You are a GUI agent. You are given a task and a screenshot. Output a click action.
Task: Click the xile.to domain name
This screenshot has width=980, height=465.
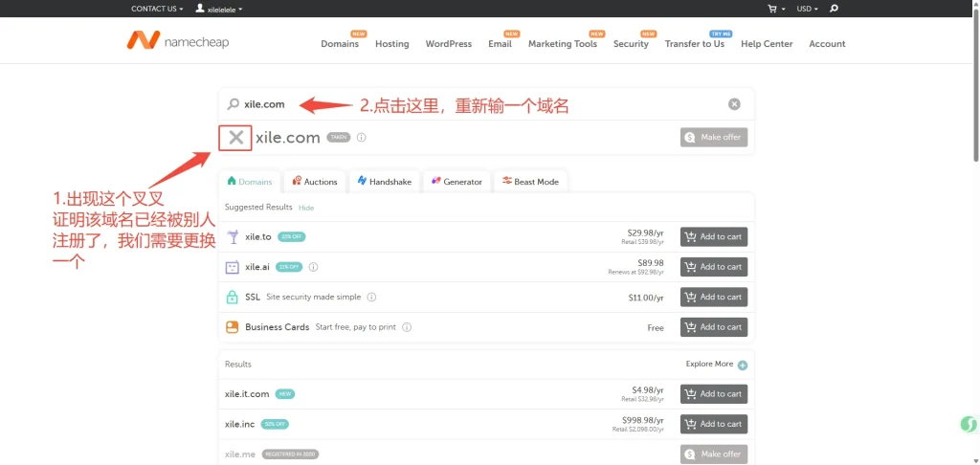pos(258,237)
